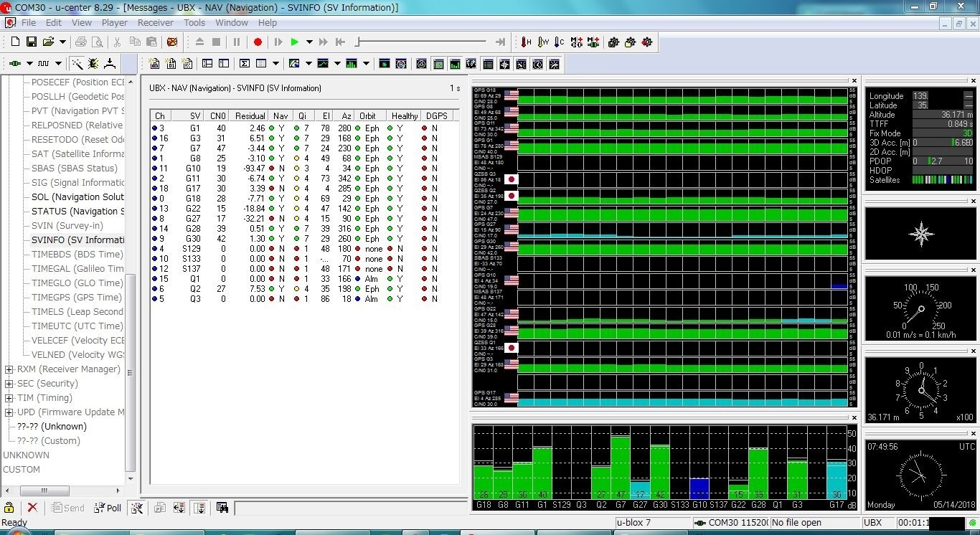Screen dimensions: 980x535
Task: Expand the RXM (Receiver Manager) node
Action: (x=9, y=369)
